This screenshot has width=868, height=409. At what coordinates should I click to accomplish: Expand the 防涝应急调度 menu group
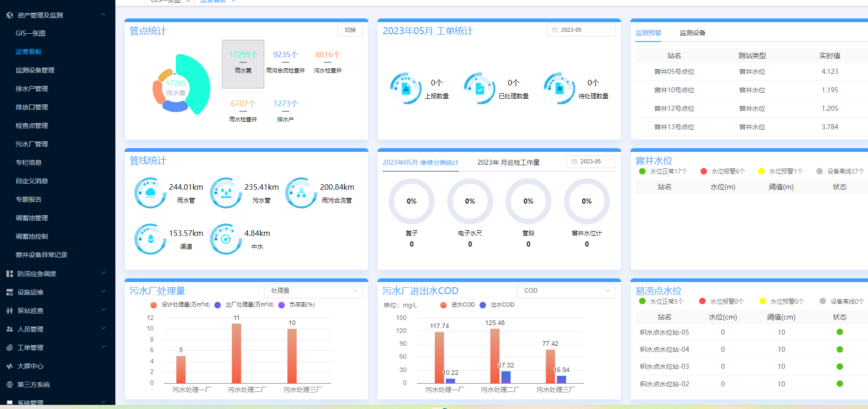click(103, 273)
